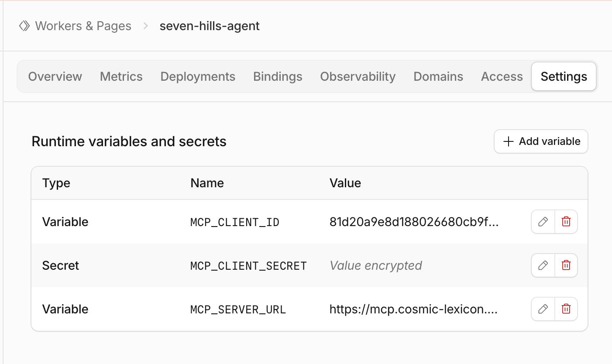This screenshot has width=612, height=364.
Task: Click the plus icon in Add variable
Action: [508, 141]
